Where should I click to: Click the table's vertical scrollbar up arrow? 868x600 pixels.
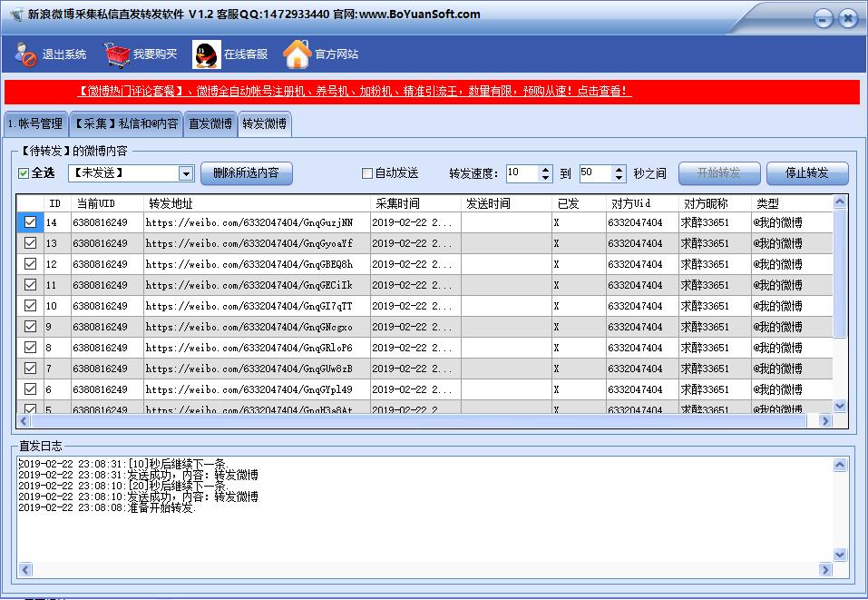840,202
